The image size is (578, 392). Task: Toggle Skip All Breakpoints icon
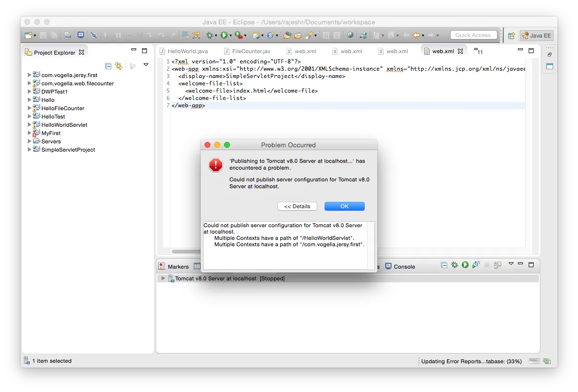coord(94,35)
